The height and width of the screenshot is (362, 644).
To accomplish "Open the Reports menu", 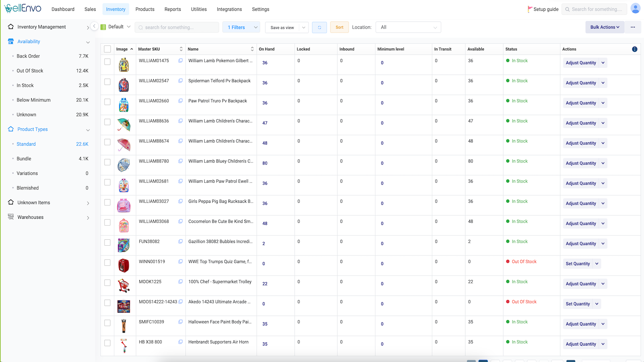I will (173, 9).
